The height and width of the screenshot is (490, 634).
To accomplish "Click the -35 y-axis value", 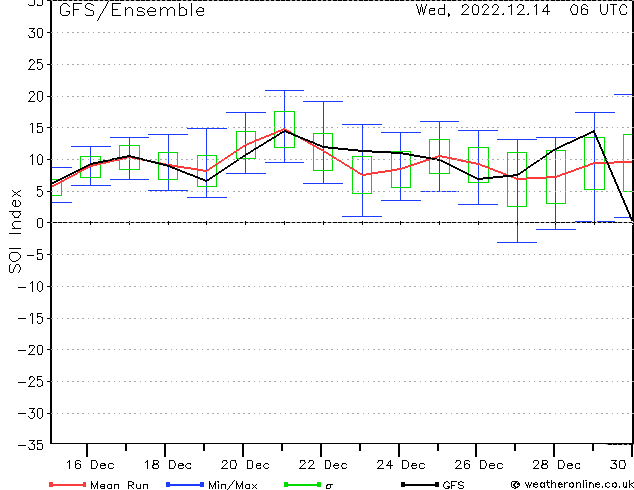I will click(x=31, y=445).
